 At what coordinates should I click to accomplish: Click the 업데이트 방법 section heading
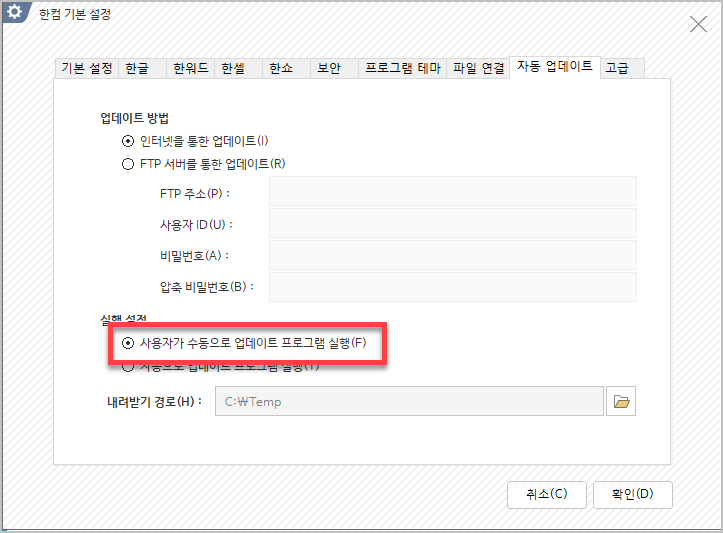point(135,118)
